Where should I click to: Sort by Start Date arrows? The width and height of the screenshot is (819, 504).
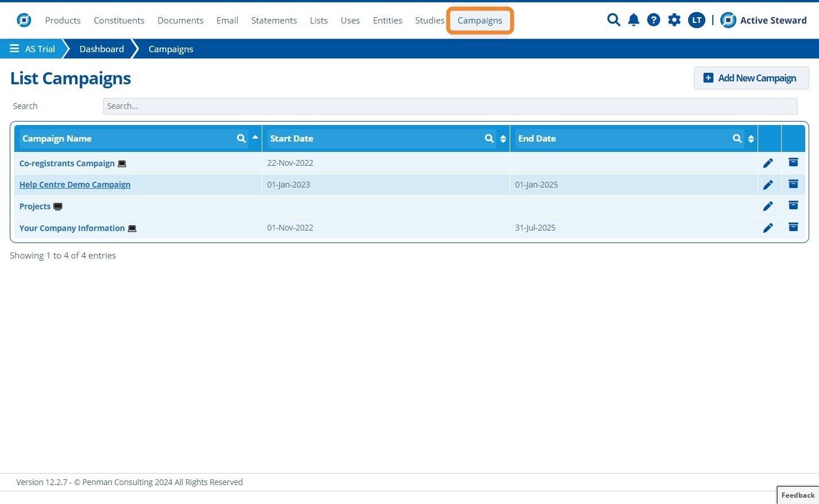503,139
